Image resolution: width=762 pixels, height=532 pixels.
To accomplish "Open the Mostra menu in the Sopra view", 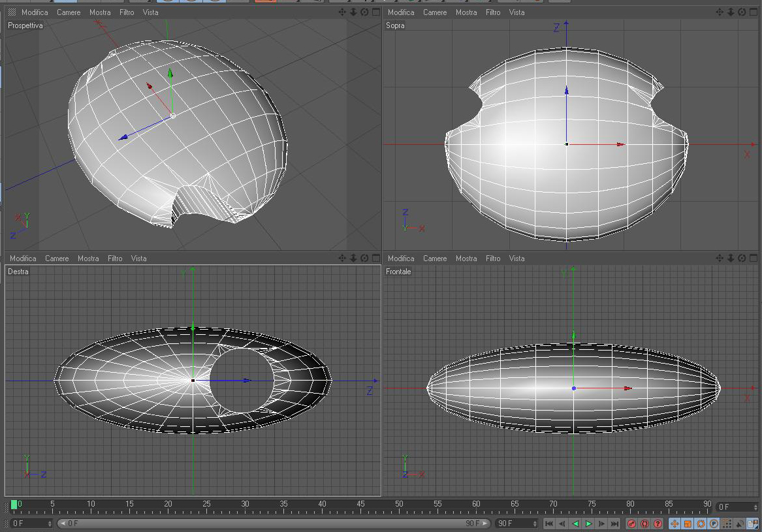I will [x=466, y=12].
